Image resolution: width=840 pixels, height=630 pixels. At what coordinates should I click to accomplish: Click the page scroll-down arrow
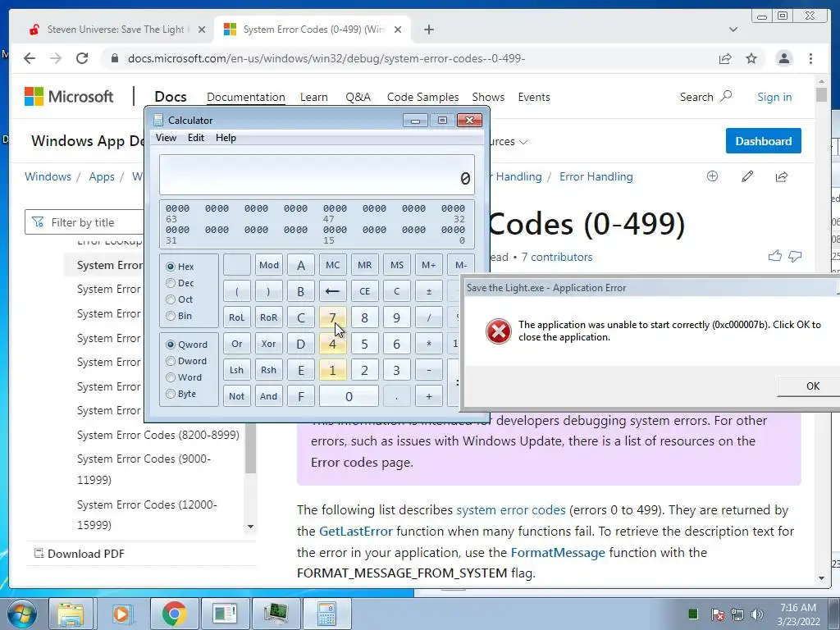(x=821, y=578)
